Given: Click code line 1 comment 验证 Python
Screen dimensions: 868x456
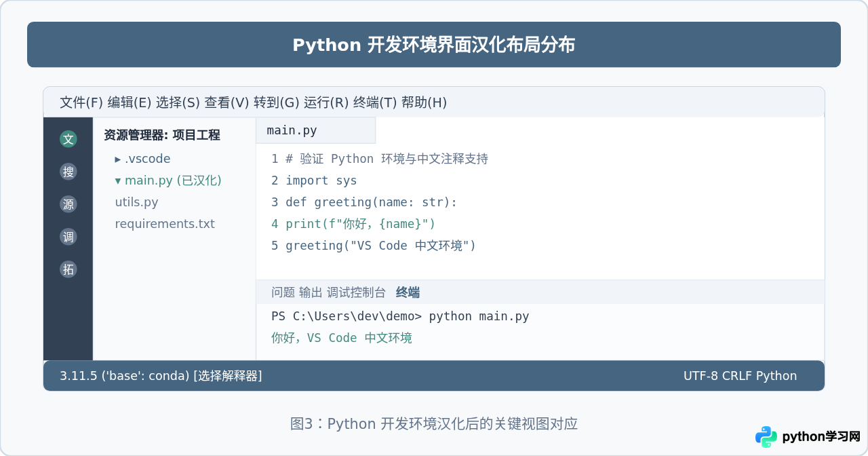Looking at the screenshot, I should pyautogui.click(x=380, y=159).
